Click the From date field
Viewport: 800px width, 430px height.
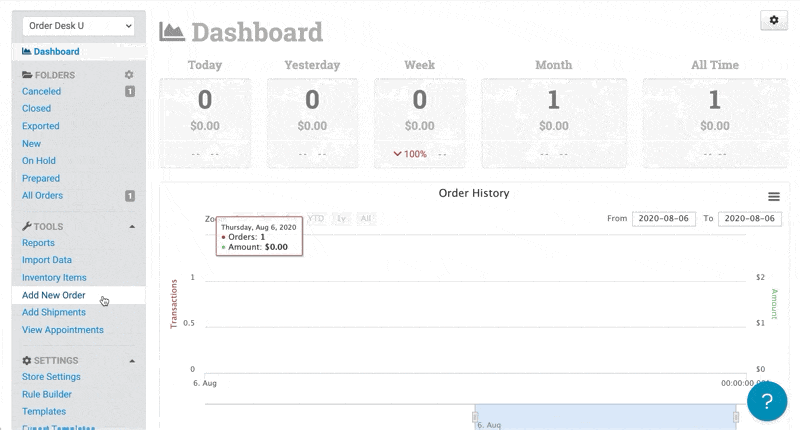tap(663, 219)
